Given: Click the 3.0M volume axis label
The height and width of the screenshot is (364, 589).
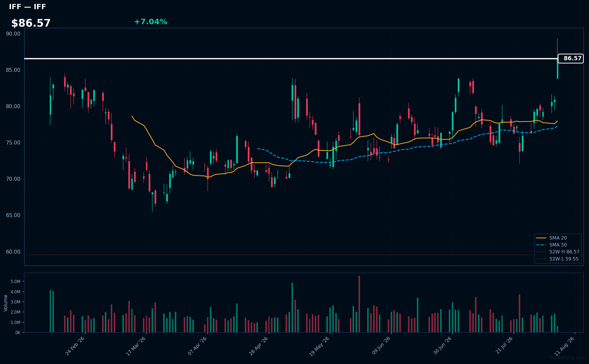Looking at the screenshot, I should click(x=16, y=302).
